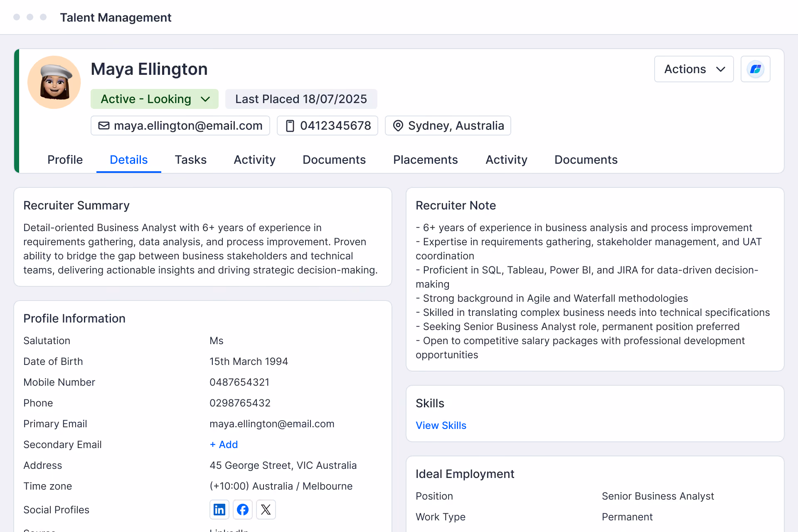
Task: Open first Documents tab before Placements
Action: 334,160
